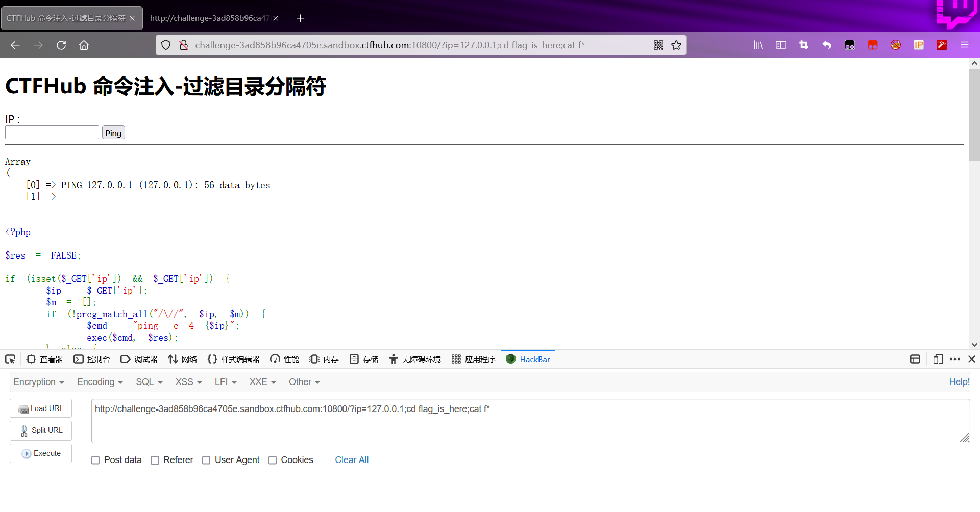Click the Execute button in HackBar
This screenshot has height=512, width=980.
tap(40, 453)
